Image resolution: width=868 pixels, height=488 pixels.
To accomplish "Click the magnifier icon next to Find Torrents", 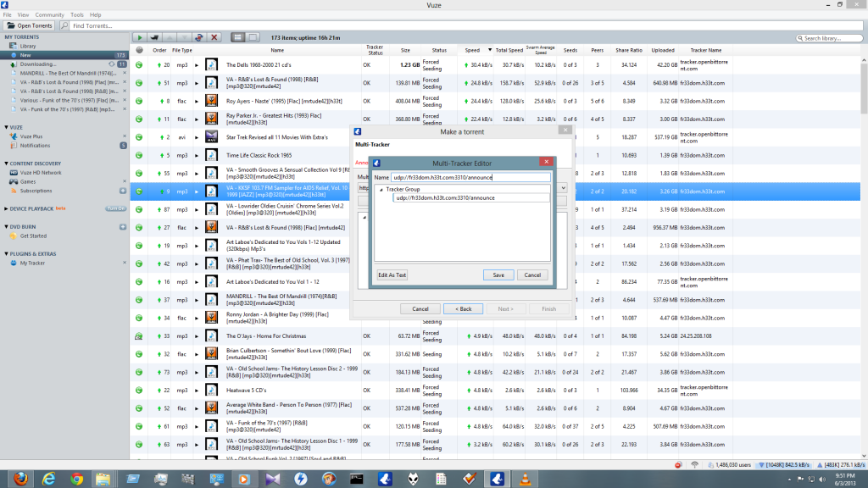I will pyautogui.click(x=64, y=25).
